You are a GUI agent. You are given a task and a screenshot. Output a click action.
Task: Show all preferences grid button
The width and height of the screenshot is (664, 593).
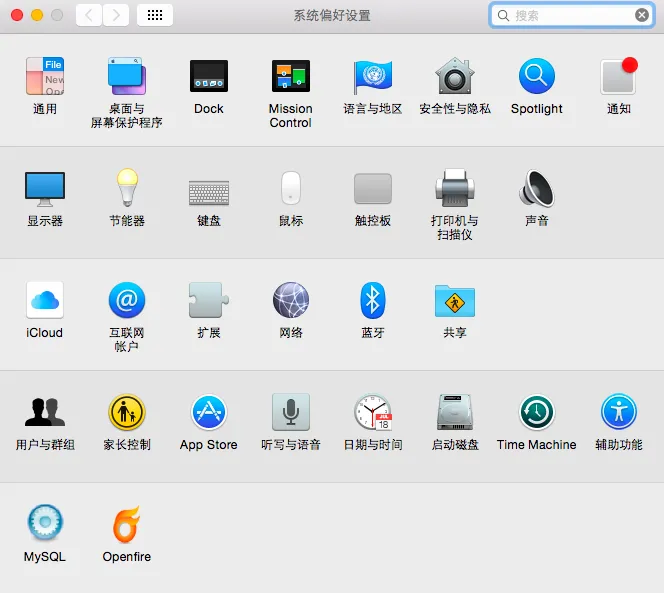(155, 15)
